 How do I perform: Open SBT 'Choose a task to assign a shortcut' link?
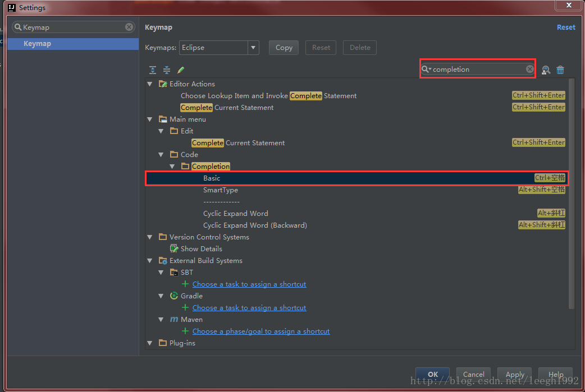(249, 284)
